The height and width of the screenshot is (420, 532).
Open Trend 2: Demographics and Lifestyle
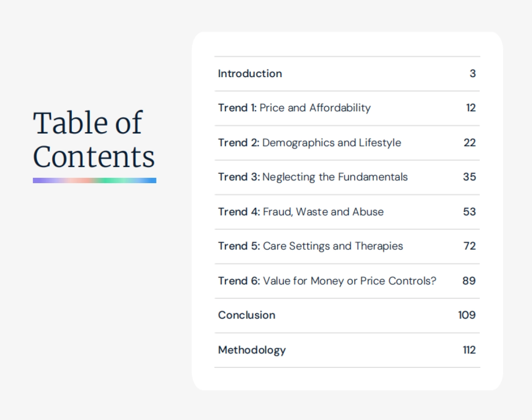click(309, 143)
